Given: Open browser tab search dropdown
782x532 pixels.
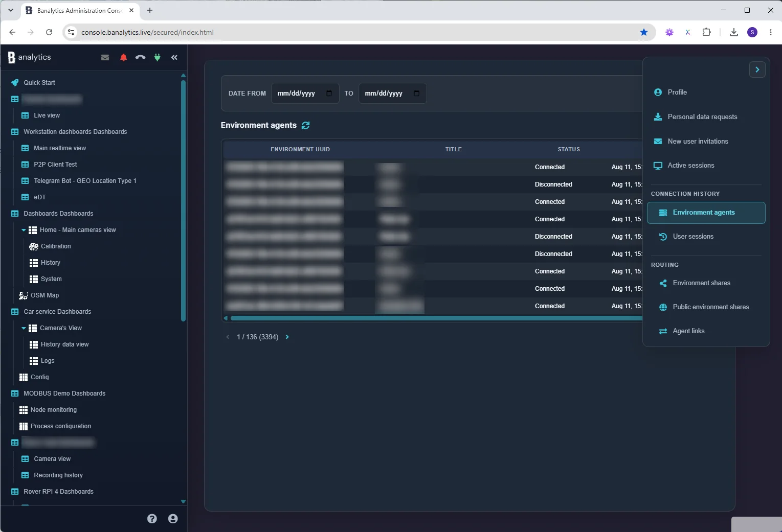Looking at the screenshot, I should [11, 10].
